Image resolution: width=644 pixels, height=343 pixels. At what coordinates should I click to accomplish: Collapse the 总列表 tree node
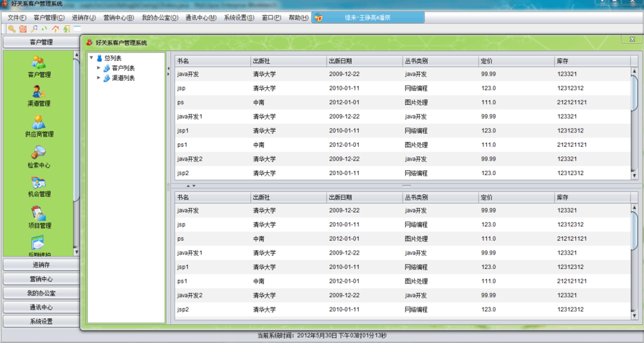click(91, 58)
